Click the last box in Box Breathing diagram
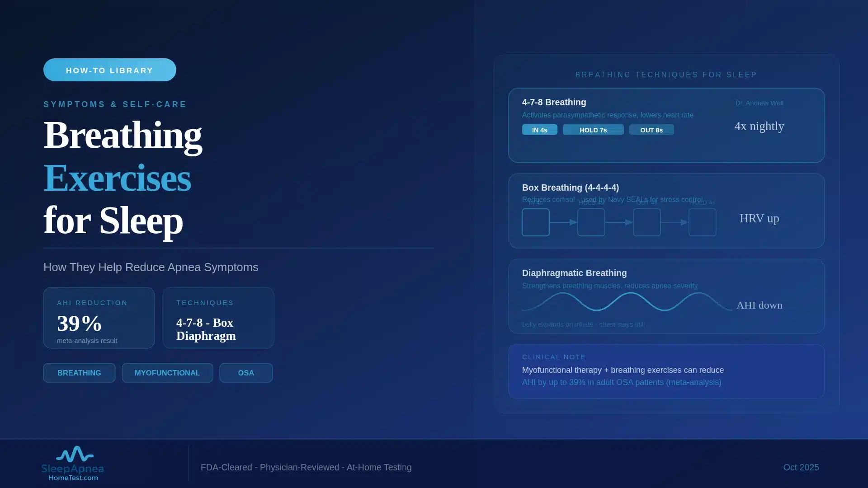868x488 pixels. [703, 222]
